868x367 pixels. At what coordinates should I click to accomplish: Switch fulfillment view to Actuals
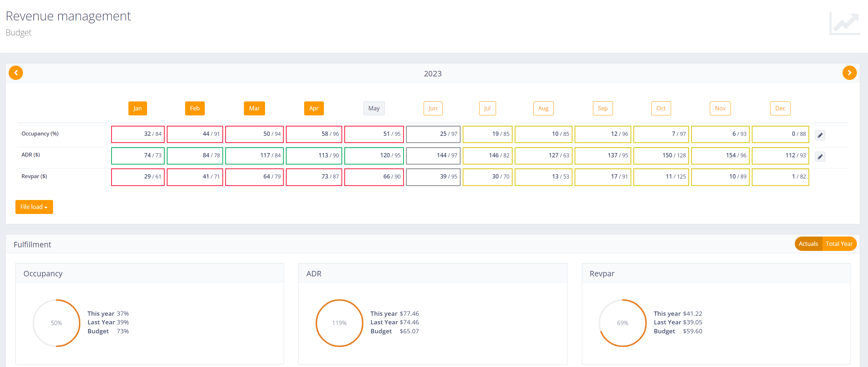point(808,244)
